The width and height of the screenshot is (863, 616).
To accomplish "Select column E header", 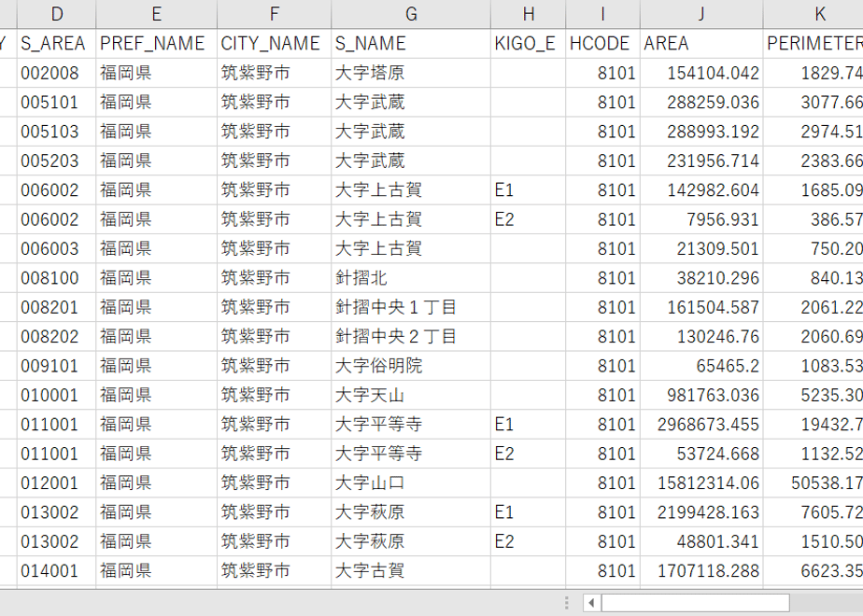I will tap(156, 14).
